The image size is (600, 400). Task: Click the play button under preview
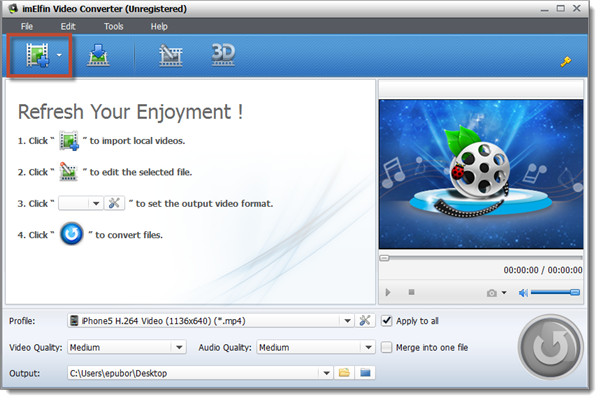pos(388,292)
